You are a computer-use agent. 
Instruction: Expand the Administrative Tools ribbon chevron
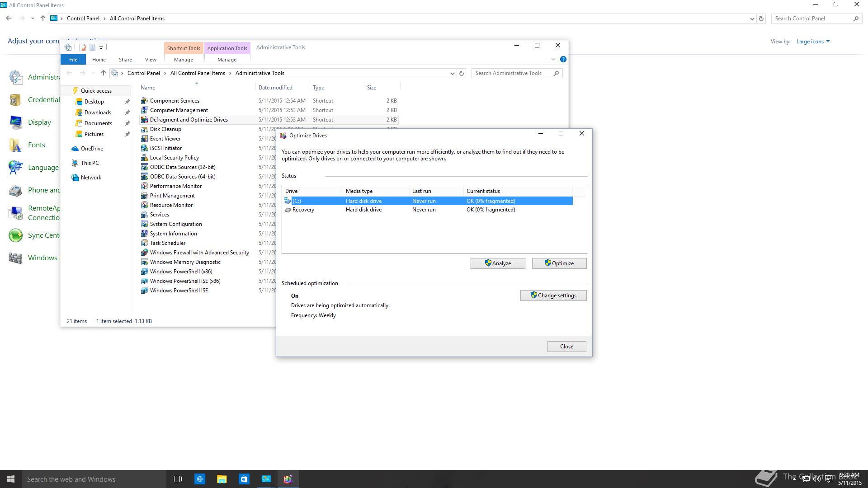tap(553, 59)
